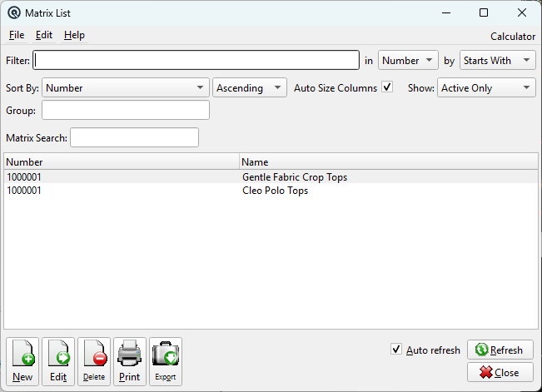Image resolution: width=542 pixels, height=392 pixels.
Task: Focus the Filter text field
Action: [196, 60]
